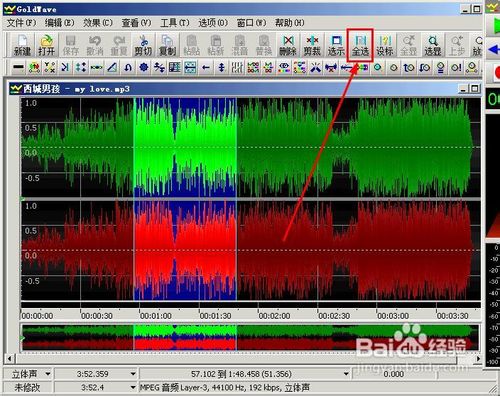Click the left-arrow Reverse effect icon
Image resolution: width=500 pixels, height=396 pixels.
click(x=206, y=68)
